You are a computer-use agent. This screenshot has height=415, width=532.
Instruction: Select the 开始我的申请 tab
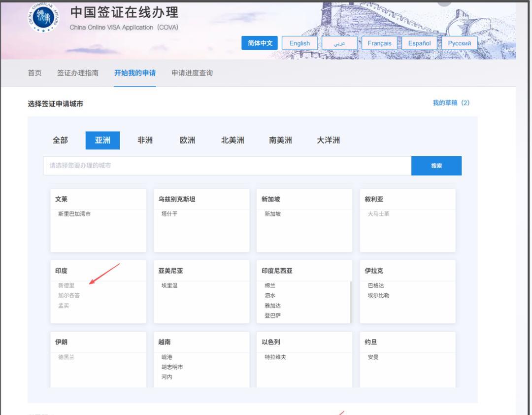coord(135,73)
